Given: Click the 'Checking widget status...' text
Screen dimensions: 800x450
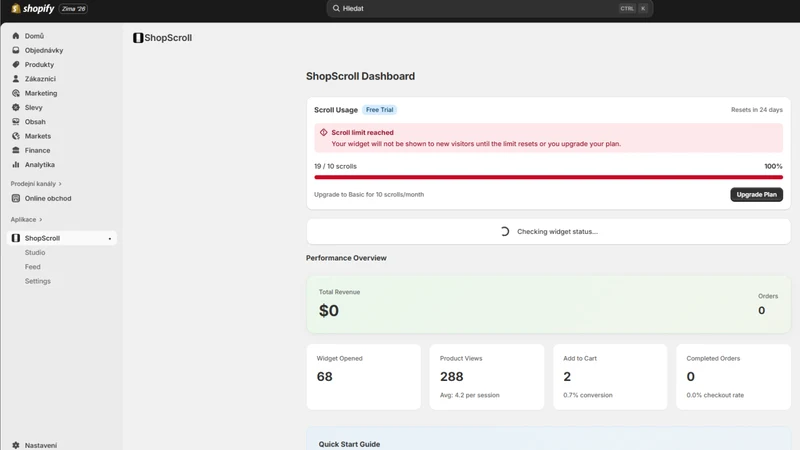Looking at the screenshot, I should click(x=557, y=231).
